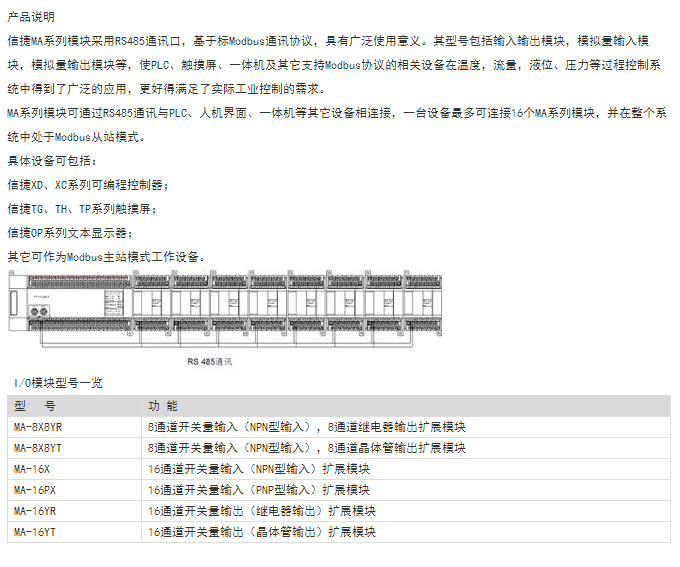Click the line 信捷XD、XC系列可编程控制器
This screenshot has width=680, height=567.
[x=88, y=185]
